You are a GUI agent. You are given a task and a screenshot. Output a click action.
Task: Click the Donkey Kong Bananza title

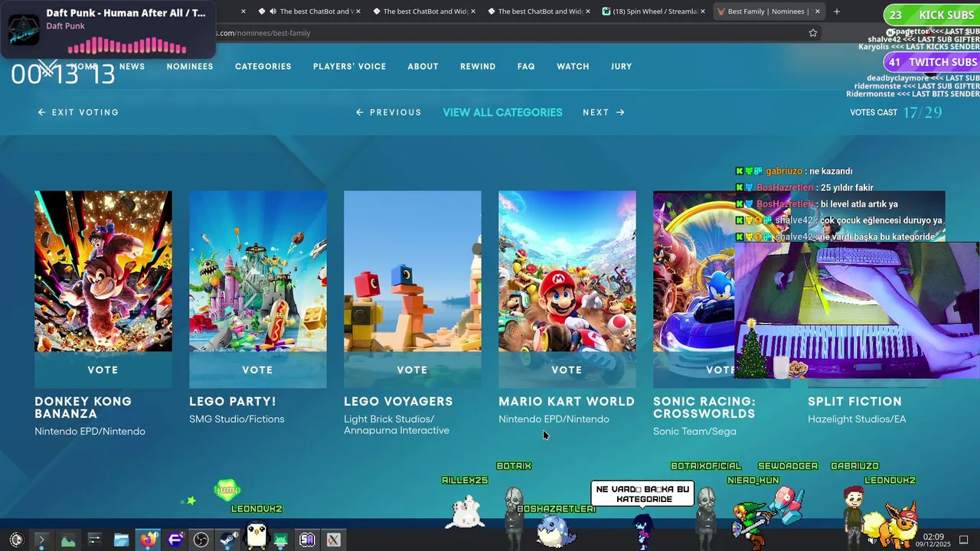coord(83,407)
